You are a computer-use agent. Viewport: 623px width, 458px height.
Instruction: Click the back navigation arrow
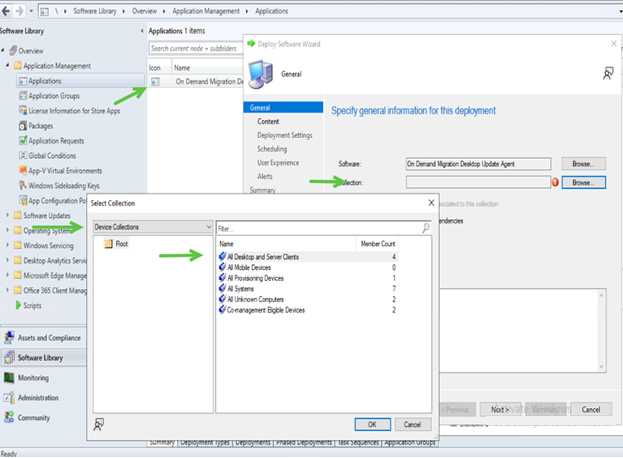pos(6,11)
